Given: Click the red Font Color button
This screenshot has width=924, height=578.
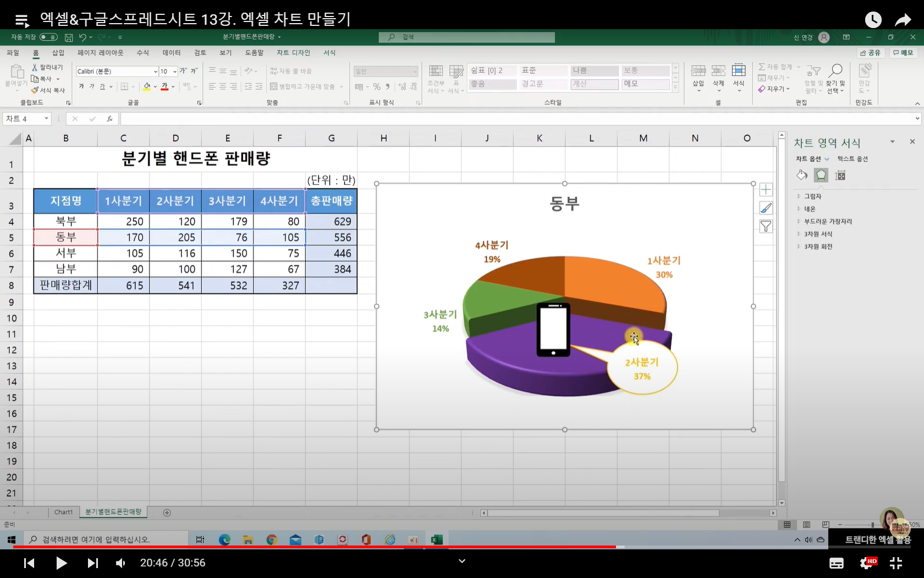Looking at the screenshot, I should [x=164, y=86].
